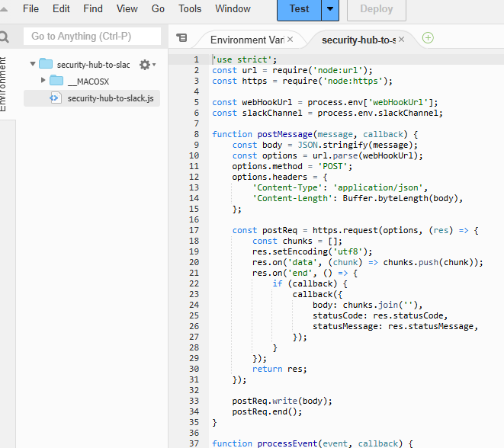Collapse the security-hub-to-slac root folder
The height and width of the screenshot is (448, 504).
click(33, 64)
